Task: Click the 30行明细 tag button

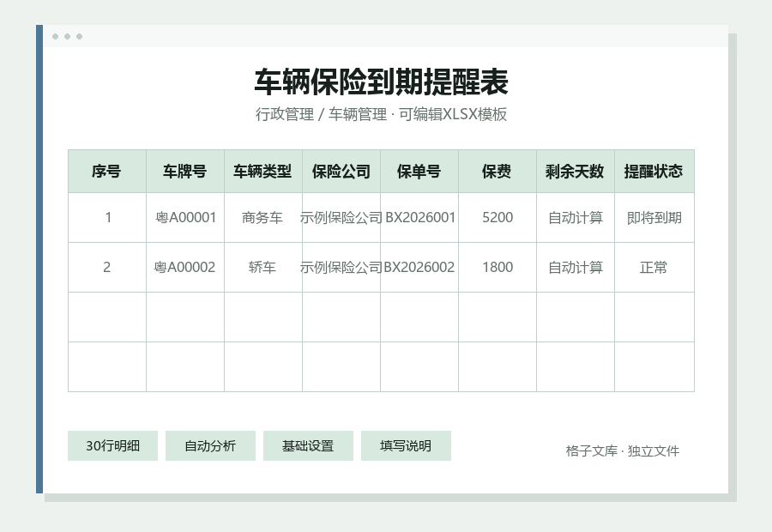Action: [112, 446]
